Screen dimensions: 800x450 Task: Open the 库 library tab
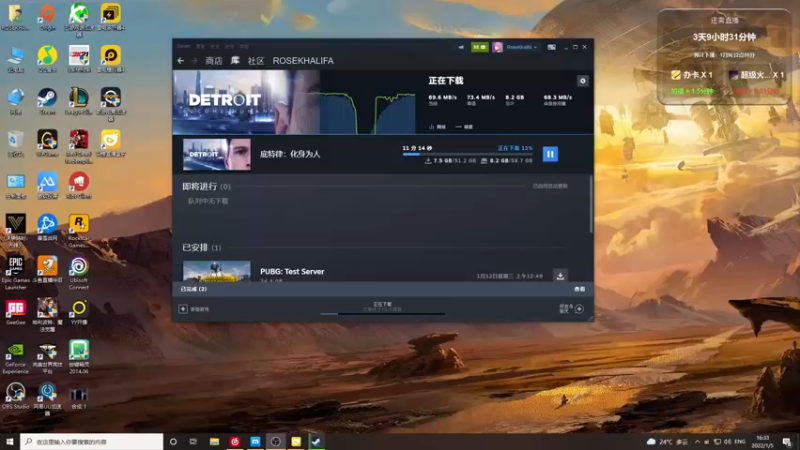235,61
